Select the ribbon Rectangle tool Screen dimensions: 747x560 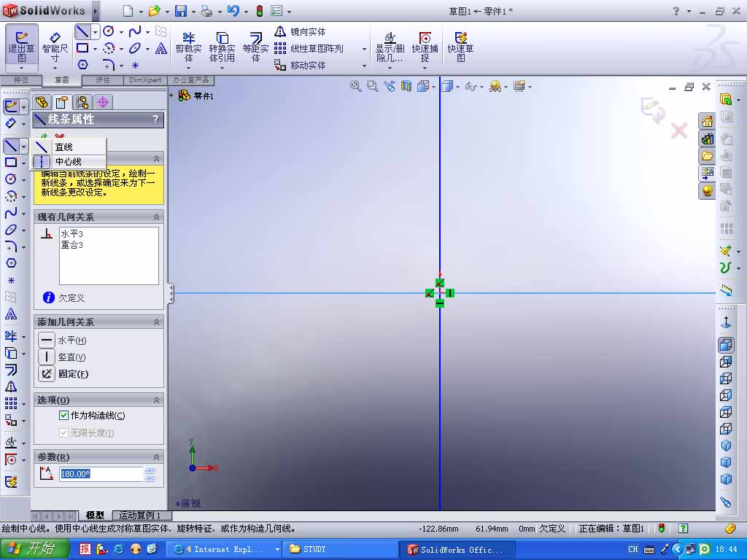point(82,48)
